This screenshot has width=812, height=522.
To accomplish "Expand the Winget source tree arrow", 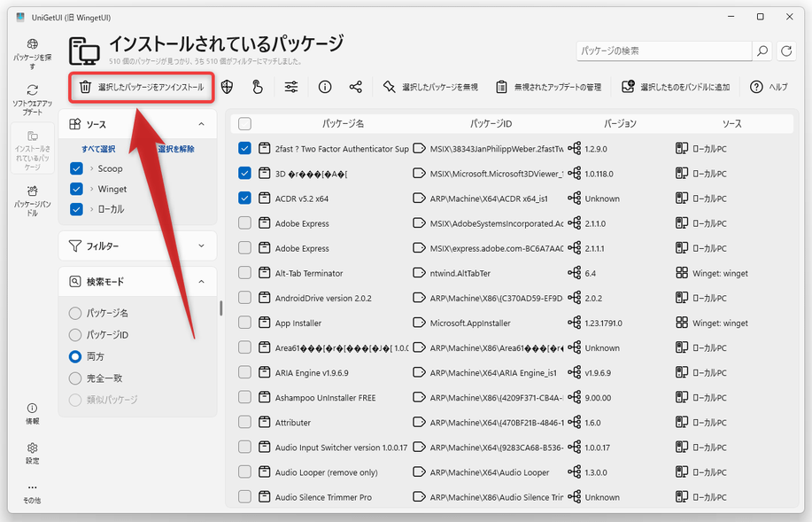I will (92, 189).
